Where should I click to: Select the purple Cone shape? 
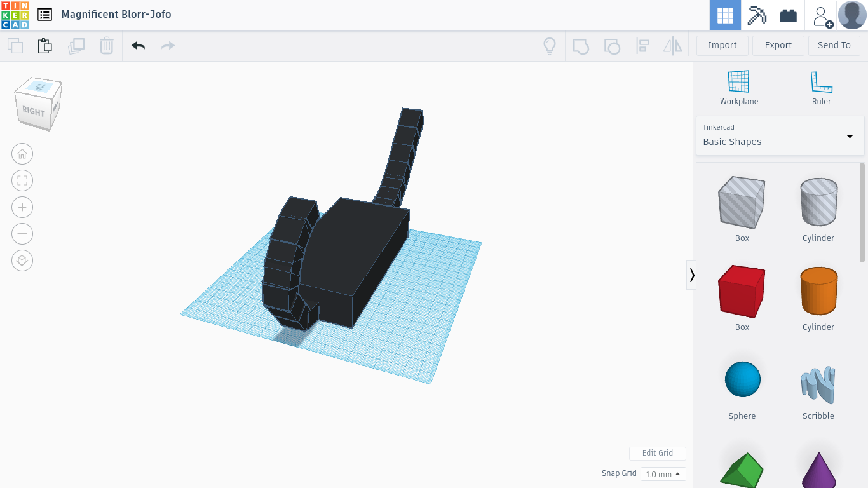click(x=818, y=469)
